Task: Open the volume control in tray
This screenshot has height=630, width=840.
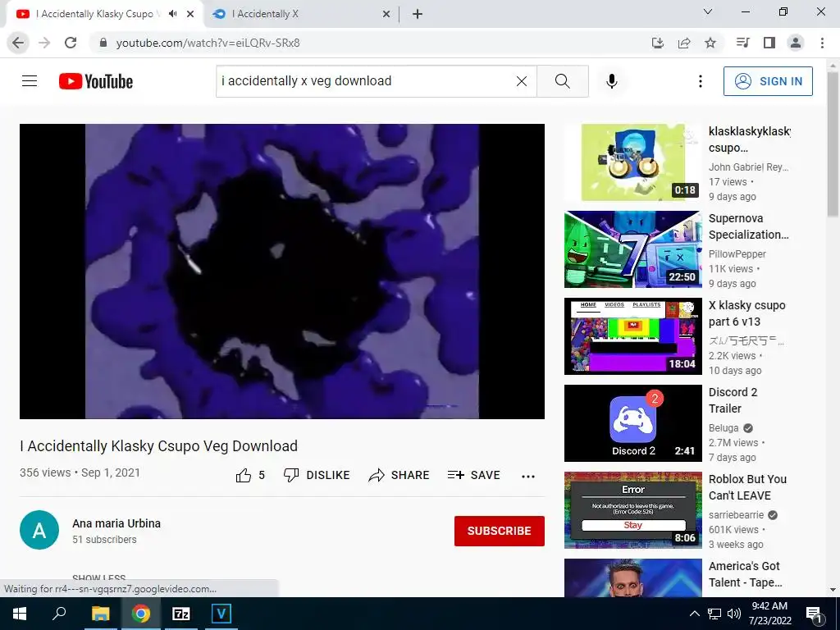Action: (x=734, y=614)
